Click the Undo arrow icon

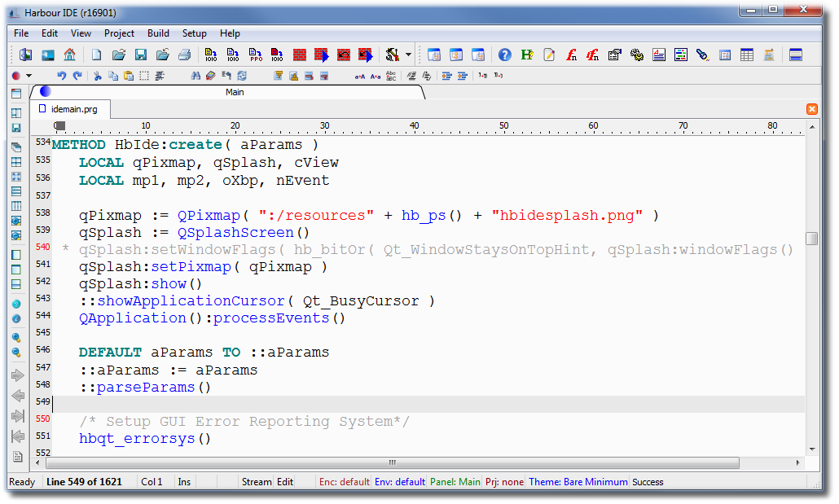point(62,76)
